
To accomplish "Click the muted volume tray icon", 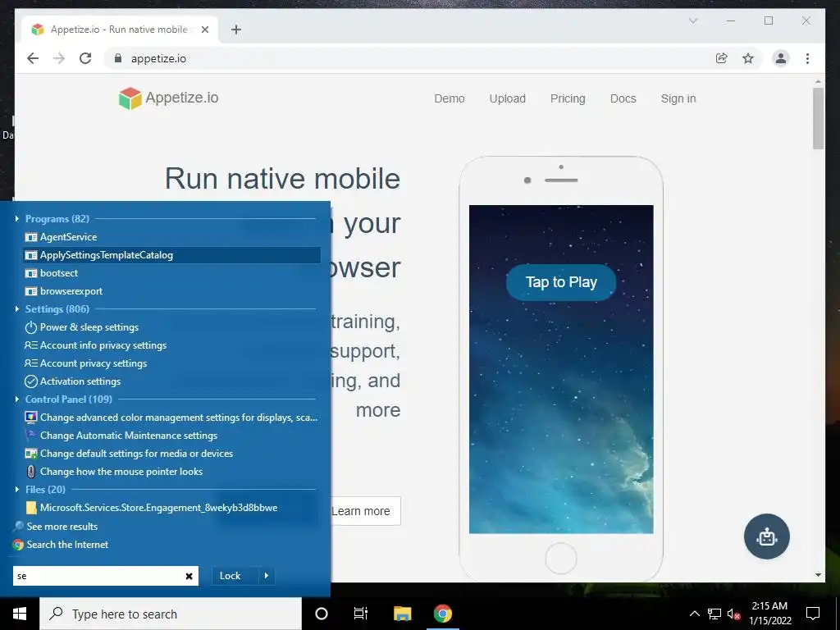I will click(734, 614).
